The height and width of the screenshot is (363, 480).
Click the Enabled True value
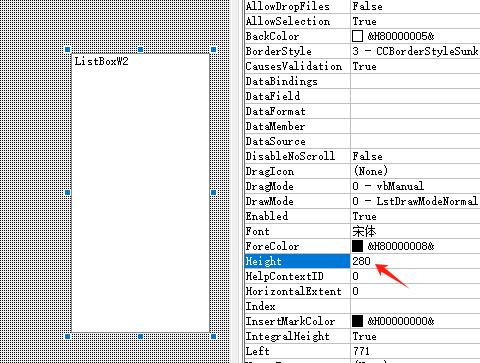point(364,216)
